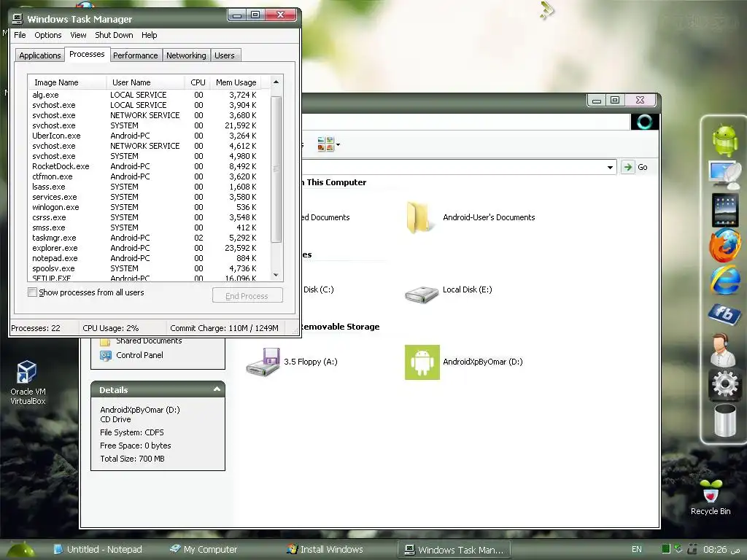Open the iPad tablet dock icon
747x560 pixels.
click(725, 209)
